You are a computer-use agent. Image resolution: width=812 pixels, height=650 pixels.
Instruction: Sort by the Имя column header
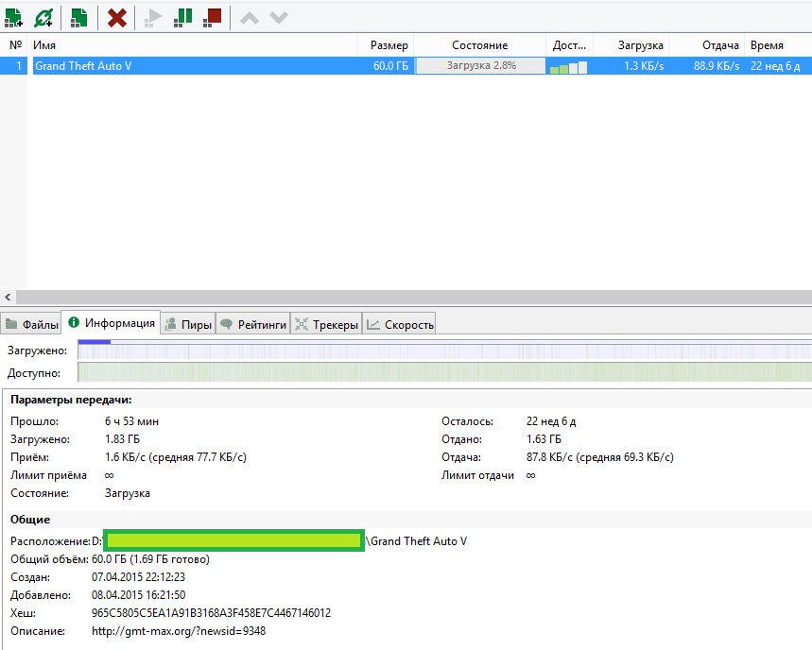point(193,45)
